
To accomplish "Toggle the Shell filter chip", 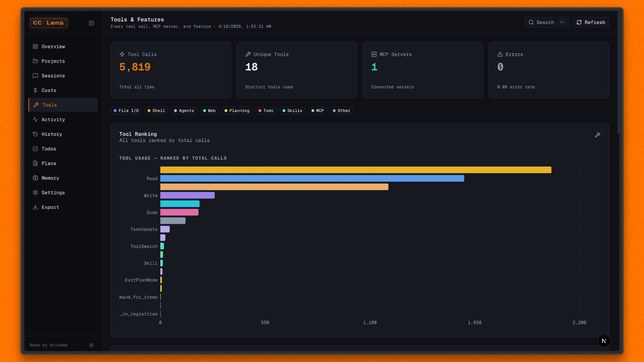I will 156,111.
